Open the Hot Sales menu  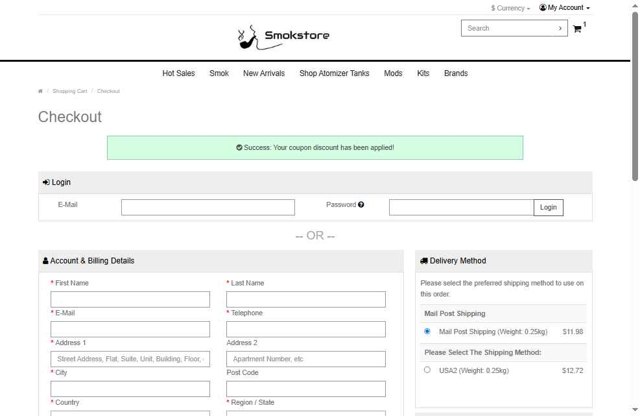click(178, 73)
